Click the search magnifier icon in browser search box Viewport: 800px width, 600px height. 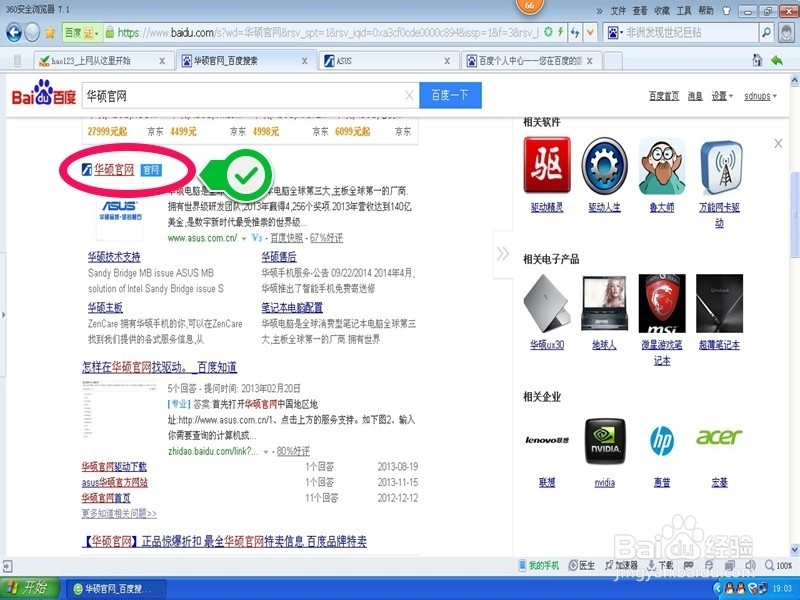(766, 33)
